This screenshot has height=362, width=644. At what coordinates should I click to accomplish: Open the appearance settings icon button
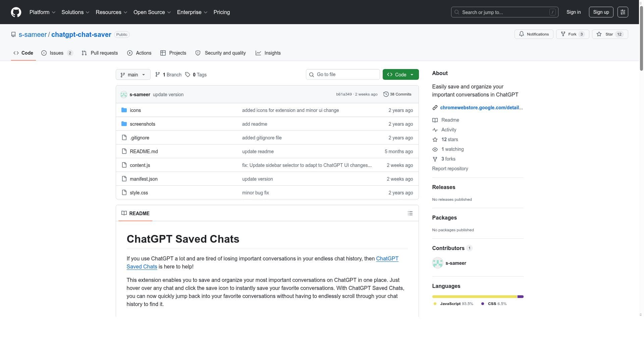coord(623,12)
